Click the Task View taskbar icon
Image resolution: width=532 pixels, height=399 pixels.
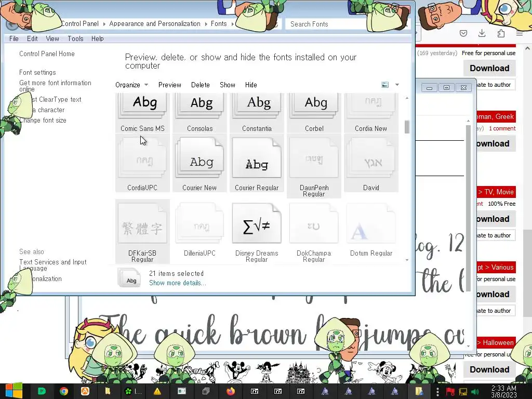(206, 392)
